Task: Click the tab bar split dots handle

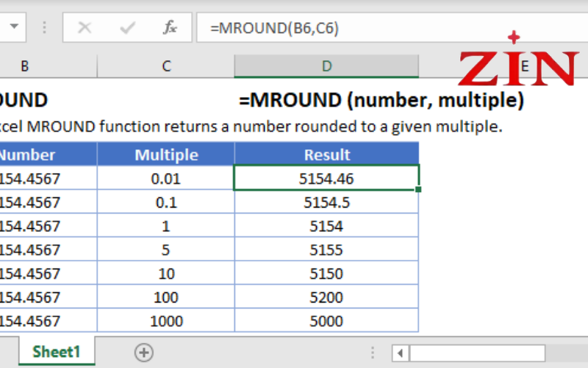Action: click(373, 353)
